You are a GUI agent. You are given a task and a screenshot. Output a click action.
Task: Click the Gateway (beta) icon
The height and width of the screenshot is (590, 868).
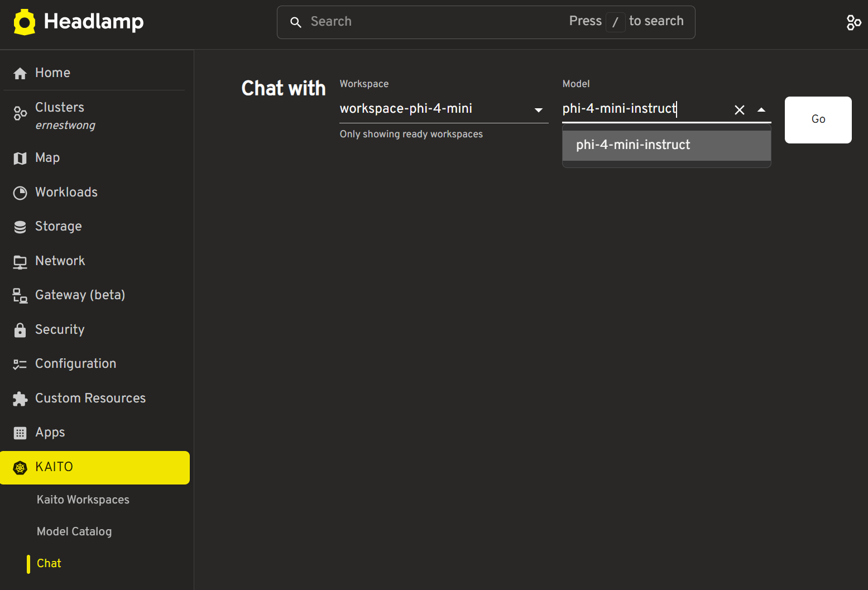(20, 296)
